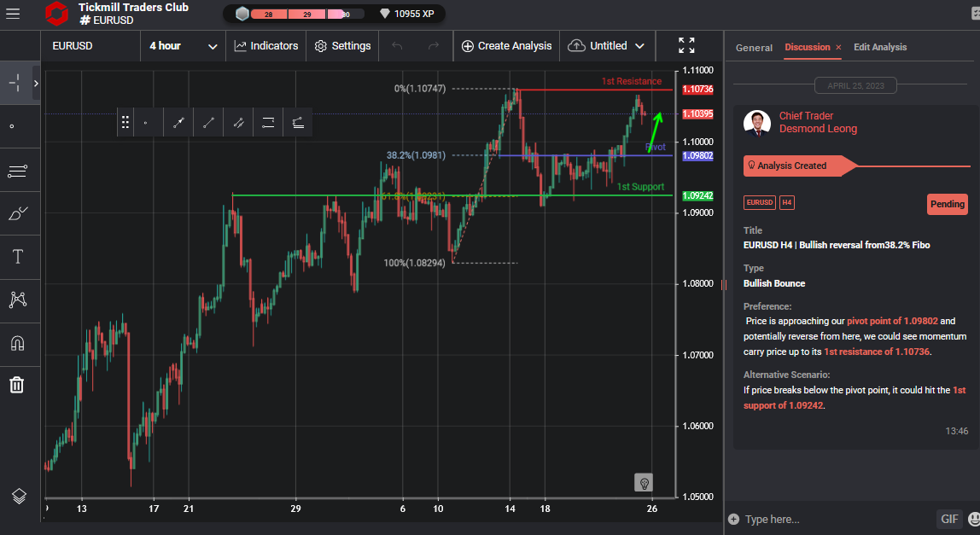Click the diamond XP icon
Viewport: 980px width, 535px height.
click(x=384, y=14)
